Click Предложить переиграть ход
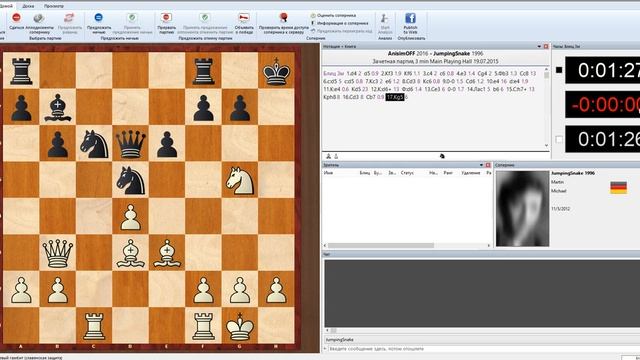 (x=341, y=31)
